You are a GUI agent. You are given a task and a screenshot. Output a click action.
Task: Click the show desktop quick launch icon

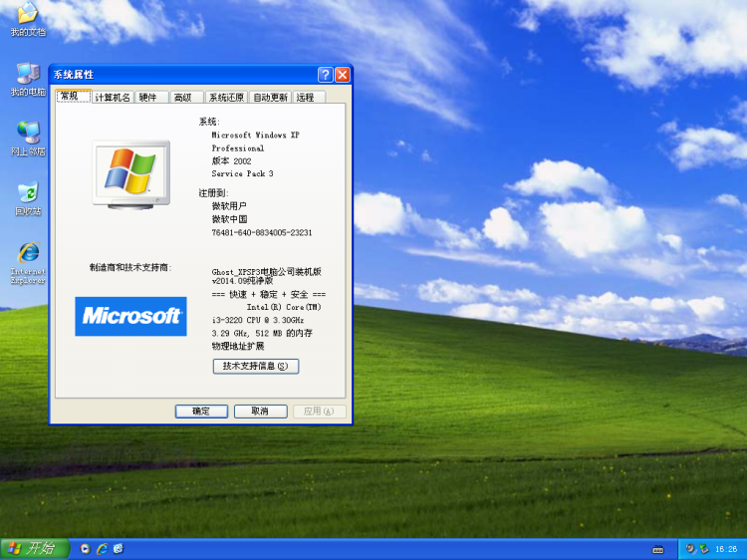[119, 549]
